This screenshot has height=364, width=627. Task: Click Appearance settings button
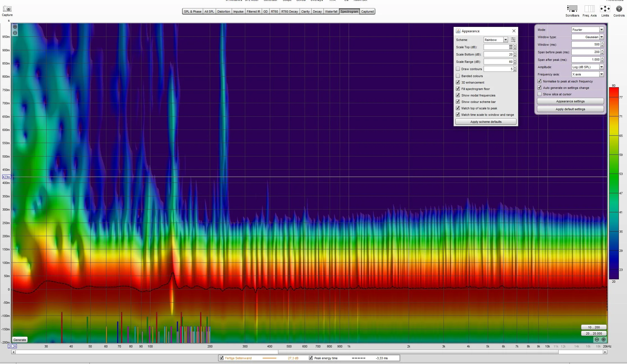tap(570, 101)
